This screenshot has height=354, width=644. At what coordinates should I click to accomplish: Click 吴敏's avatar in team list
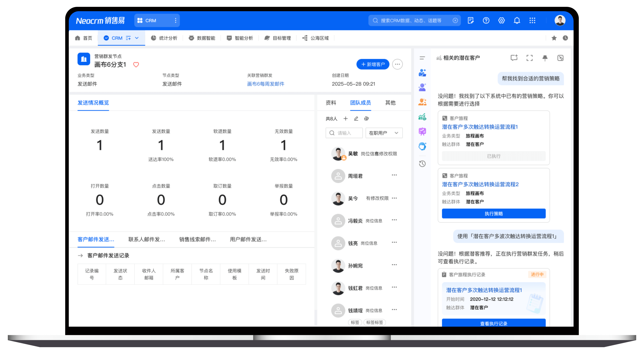click(338, 153)
